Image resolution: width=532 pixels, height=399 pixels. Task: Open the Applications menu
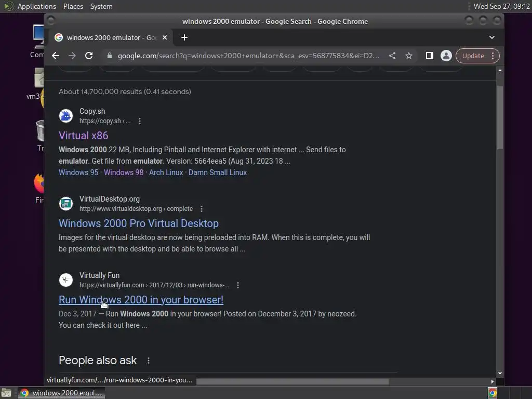pyautogui.click(x=37, y=6)
